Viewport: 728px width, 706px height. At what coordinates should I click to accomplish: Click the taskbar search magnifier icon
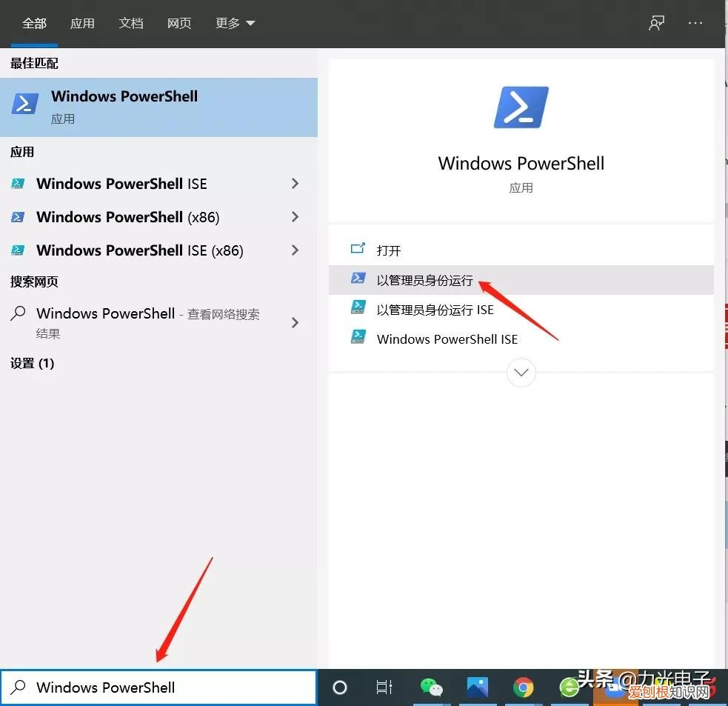(x=18, y=687)
